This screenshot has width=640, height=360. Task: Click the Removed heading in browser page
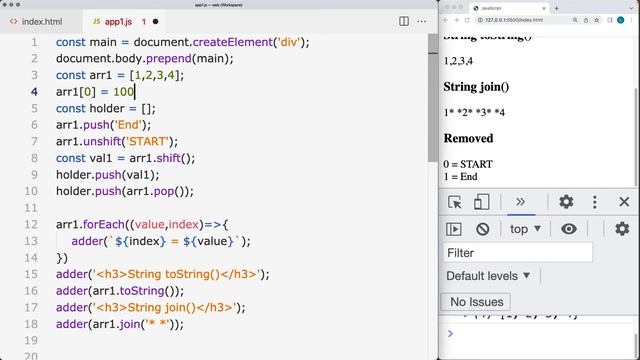click(x=468, y=138)
